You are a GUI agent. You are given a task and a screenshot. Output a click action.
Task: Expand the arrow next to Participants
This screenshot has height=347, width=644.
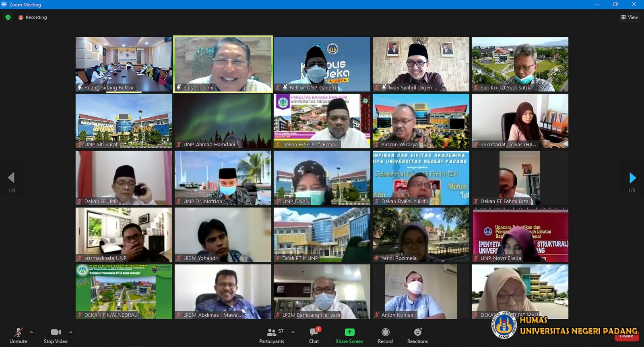(293, 332)
